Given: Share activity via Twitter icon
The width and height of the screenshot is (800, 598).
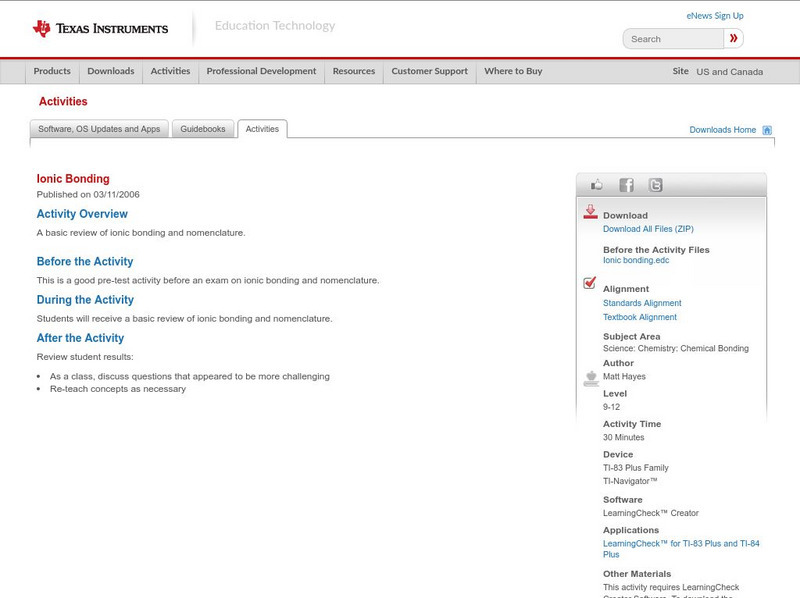Looking at the screenshot, I should point(655,185).
